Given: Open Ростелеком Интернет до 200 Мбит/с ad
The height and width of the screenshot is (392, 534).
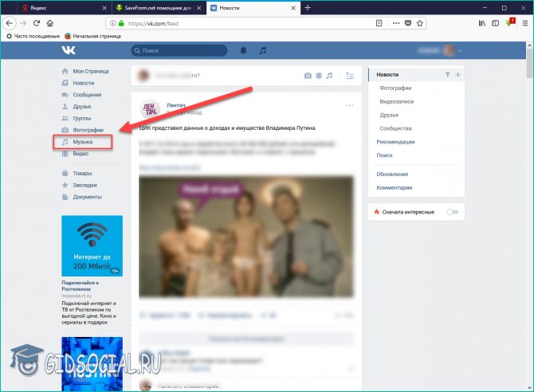Looking at the screenshot, I should 92,245.
